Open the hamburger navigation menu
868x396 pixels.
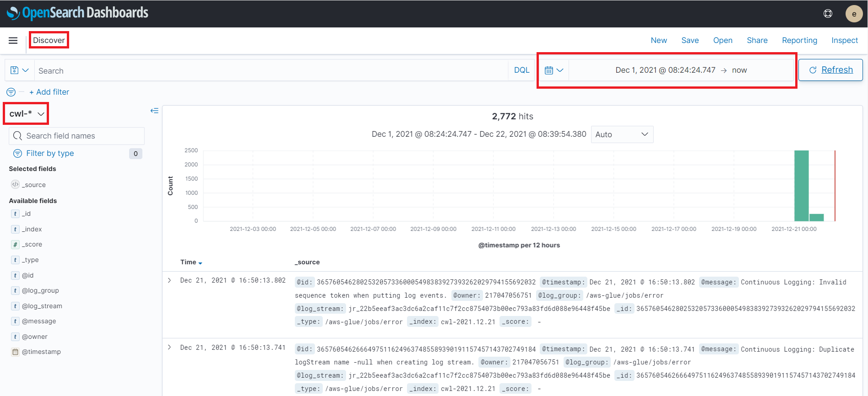point(13,41)
